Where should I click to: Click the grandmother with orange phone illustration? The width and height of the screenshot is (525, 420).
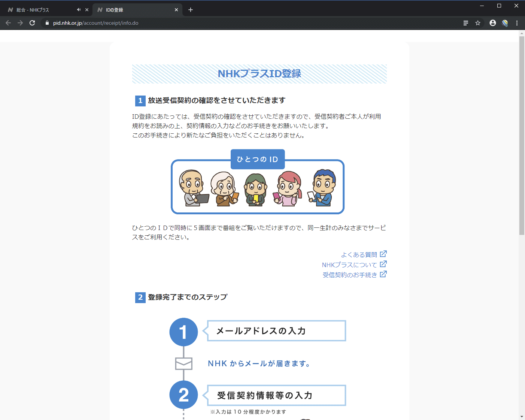(x=224, y=189)
